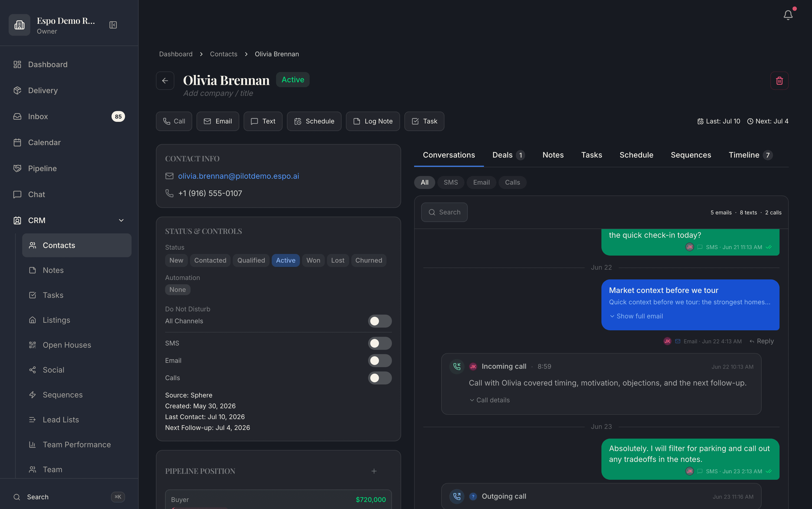
Task: Switch to contact Notes tab
Action: coord(553,155)
